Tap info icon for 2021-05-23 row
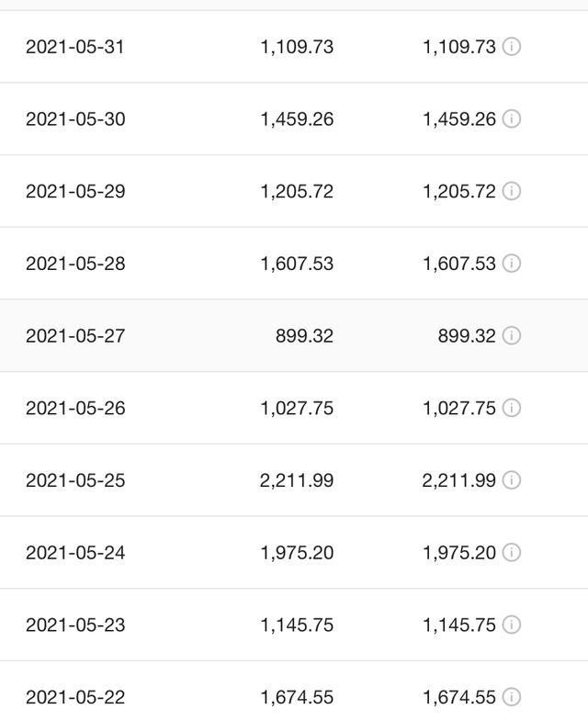588x720 pixels. click(x=511, y=624)
